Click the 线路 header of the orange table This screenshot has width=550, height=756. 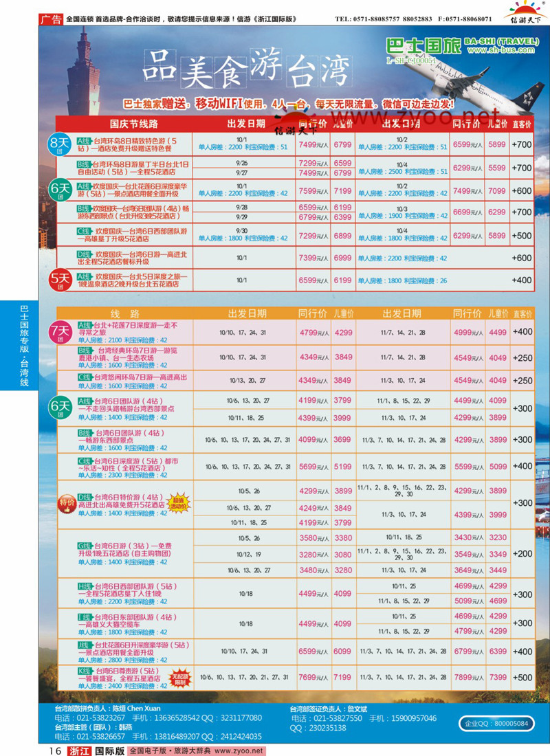[124, 314]
